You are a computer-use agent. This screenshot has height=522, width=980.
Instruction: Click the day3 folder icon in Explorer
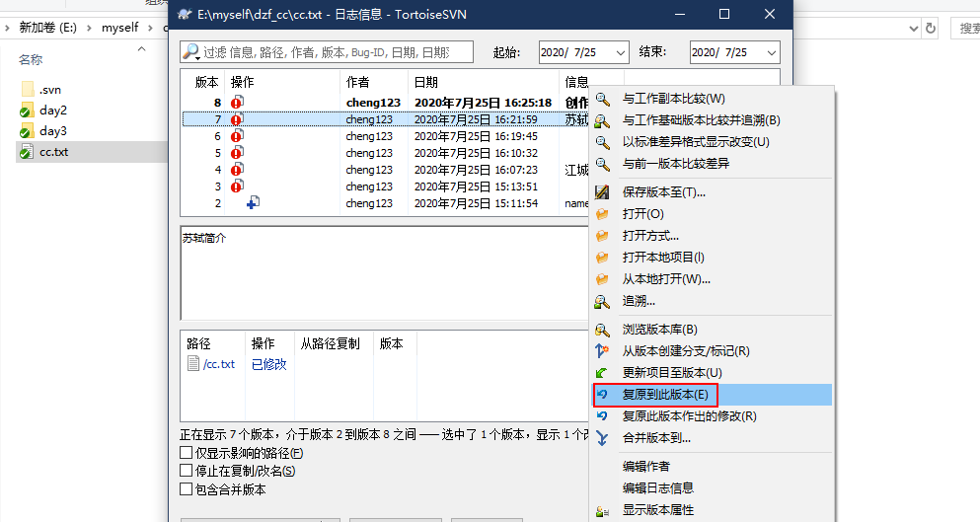(x=27, y=131)
